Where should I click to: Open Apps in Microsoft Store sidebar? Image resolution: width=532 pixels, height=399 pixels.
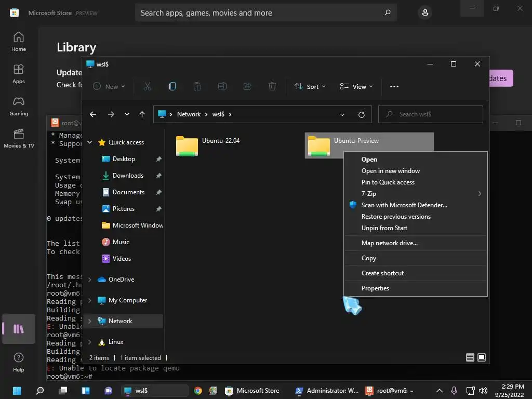point(19,74)
